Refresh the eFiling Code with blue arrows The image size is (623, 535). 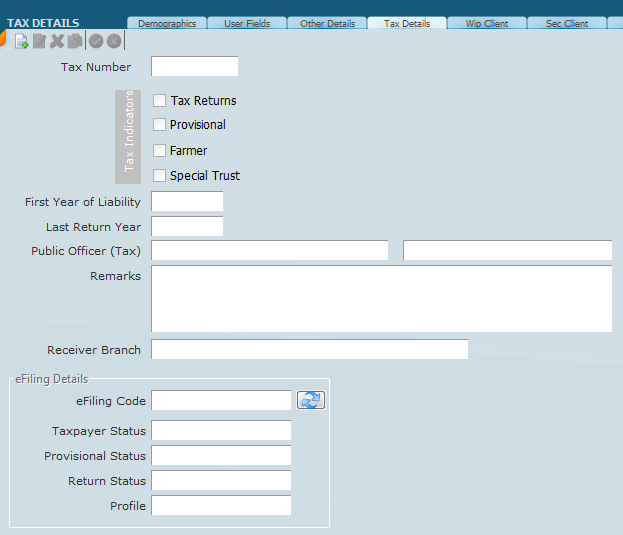coord(311,400)
